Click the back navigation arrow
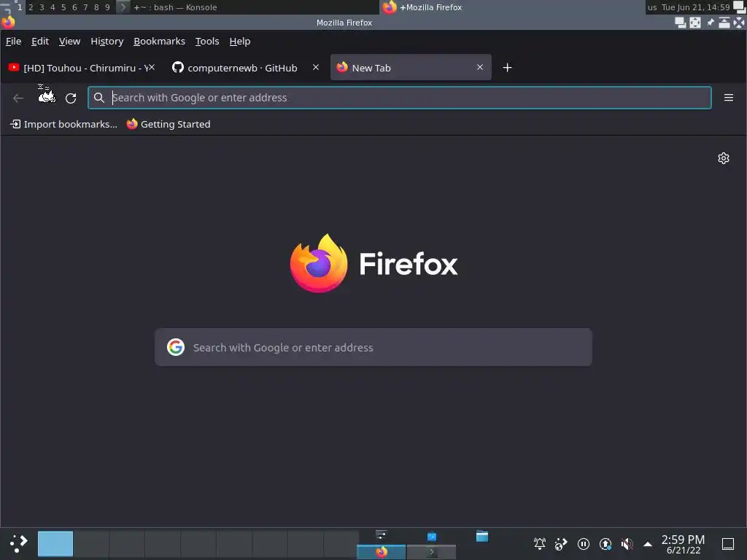This screenshot has height=560, width=747. [18, 98]
